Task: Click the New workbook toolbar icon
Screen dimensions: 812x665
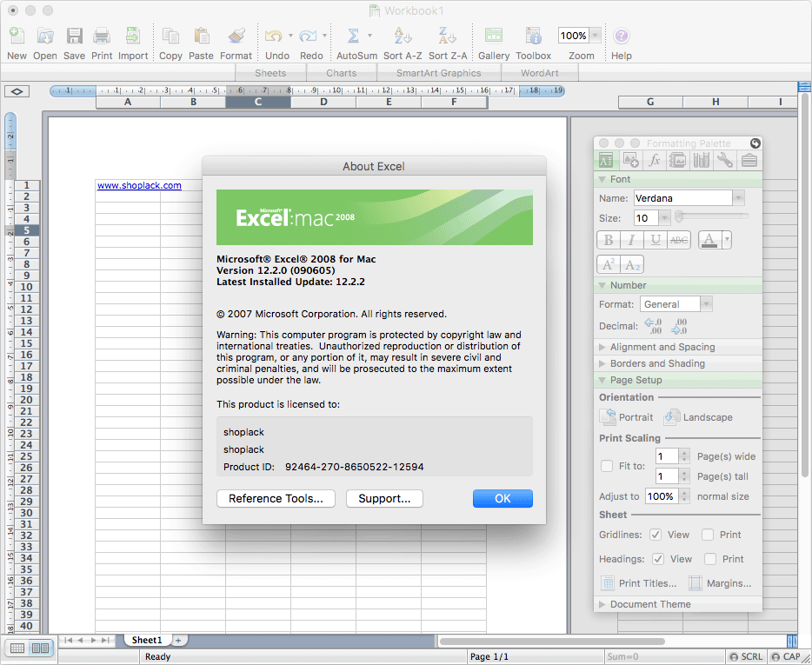Action: point(17,36)
